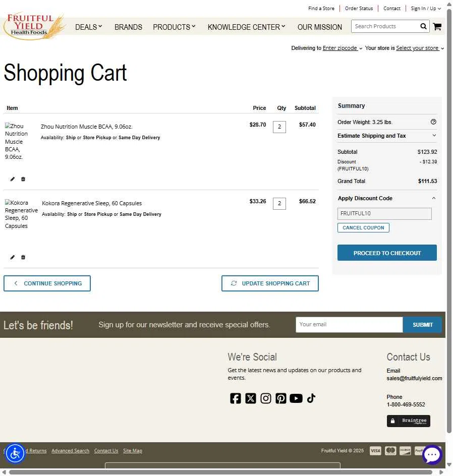Open the live chat bubble
Screen dimensions: 453x476
point(432,454)
